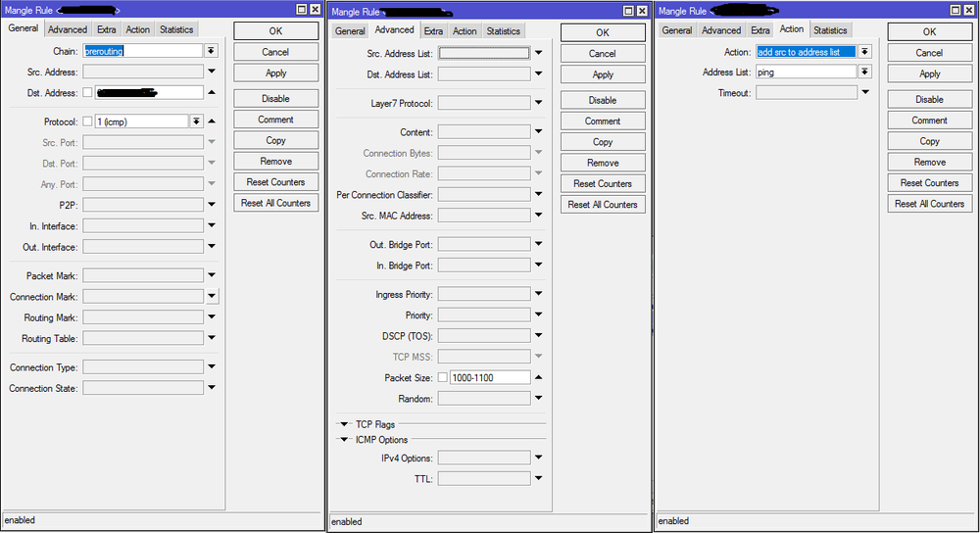Expand the Connection Mark field arrow
The width and height of the screenshot is (980, 533).
click(211, 297)
